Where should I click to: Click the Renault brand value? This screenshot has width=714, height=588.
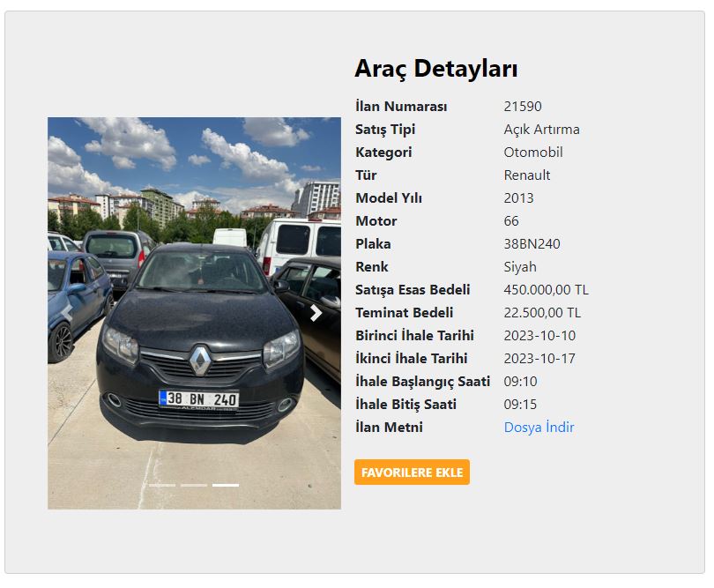(527, 175)
